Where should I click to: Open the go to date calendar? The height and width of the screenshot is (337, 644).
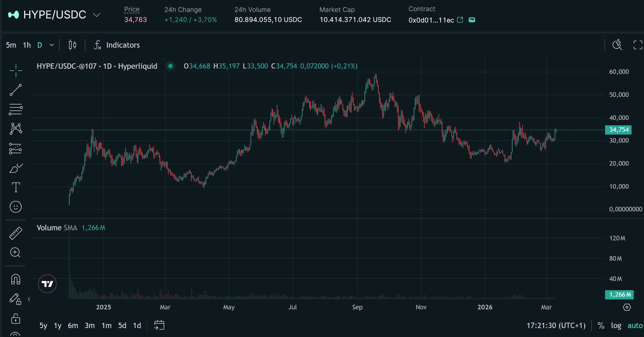pos(159,325)
